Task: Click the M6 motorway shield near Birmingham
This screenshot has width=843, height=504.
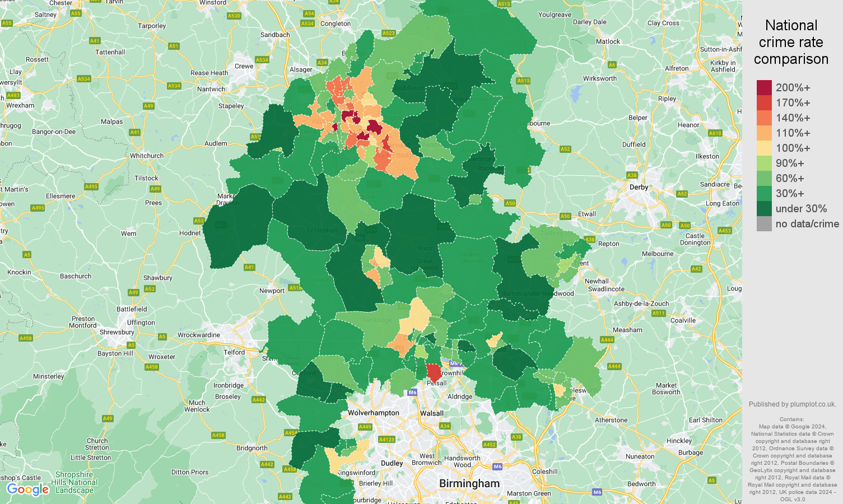Action: [x=497, y=466]
